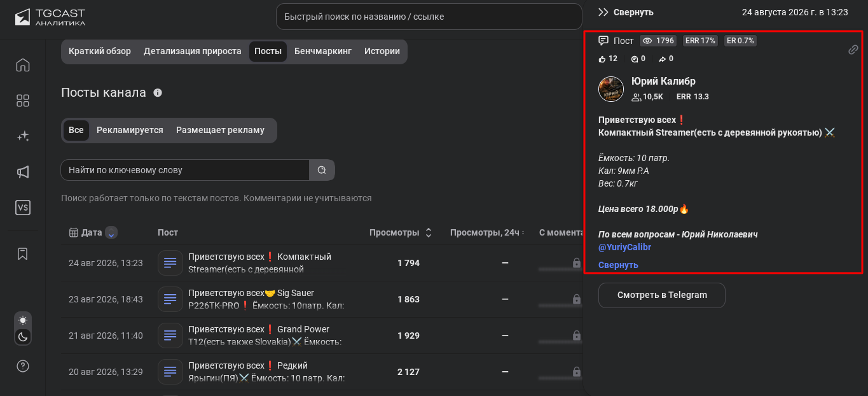Select the Размещает рекламу filter
868x396 pixels.
(220, 130)
